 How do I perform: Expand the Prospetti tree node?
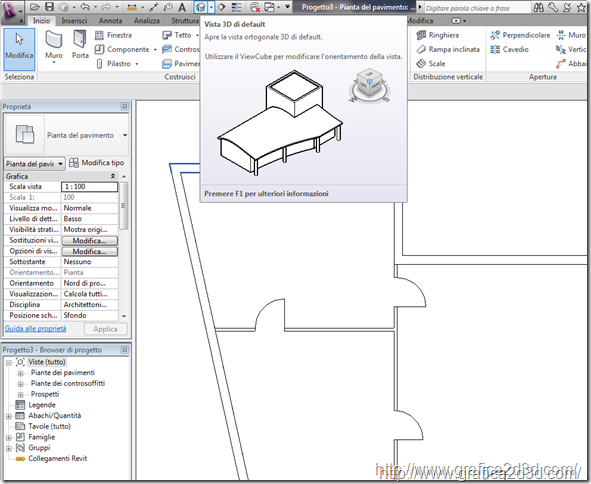pos(20,395)
